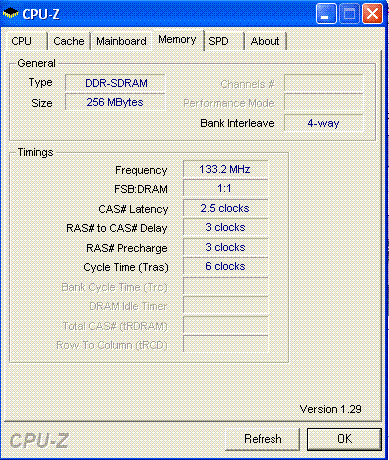Minimize the CPU-Z window
Image resolution: width=389 pixels, height=460 pixels.
[325, 14]
